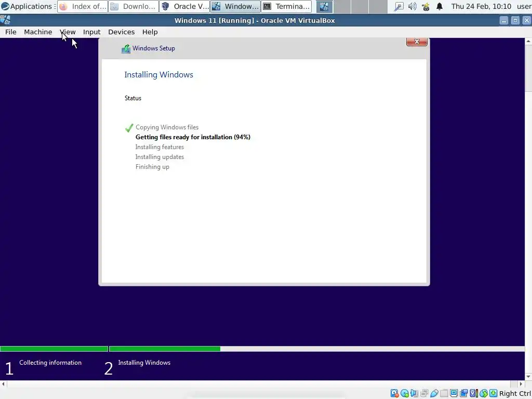Click the keyboard capture green arrow icon
Screen dimensions: 532x399
[494, 394]
